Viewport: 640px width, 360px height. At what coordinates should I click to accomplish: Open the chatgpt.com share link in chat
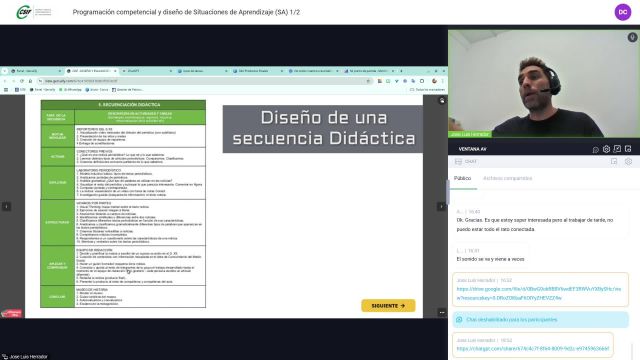[533, 349]
